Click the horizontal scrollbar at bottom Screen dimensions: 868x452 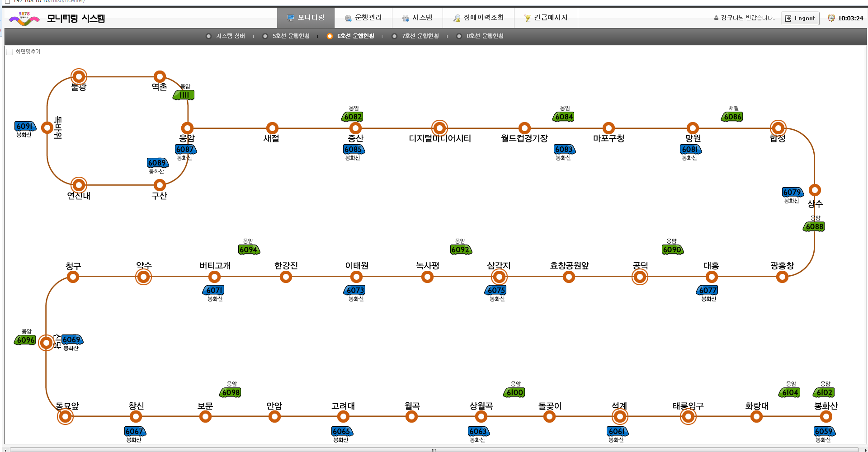(434, 450)
